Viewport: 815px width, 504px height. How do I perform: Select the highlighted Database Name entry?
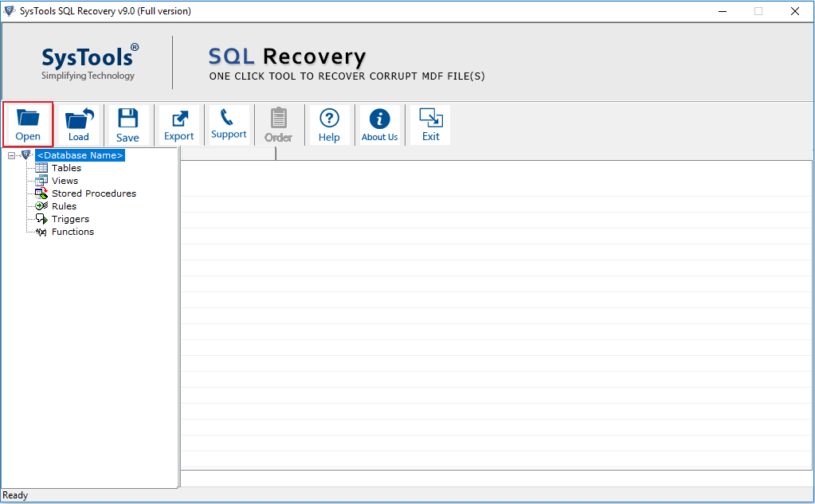[x=80, y=154]
